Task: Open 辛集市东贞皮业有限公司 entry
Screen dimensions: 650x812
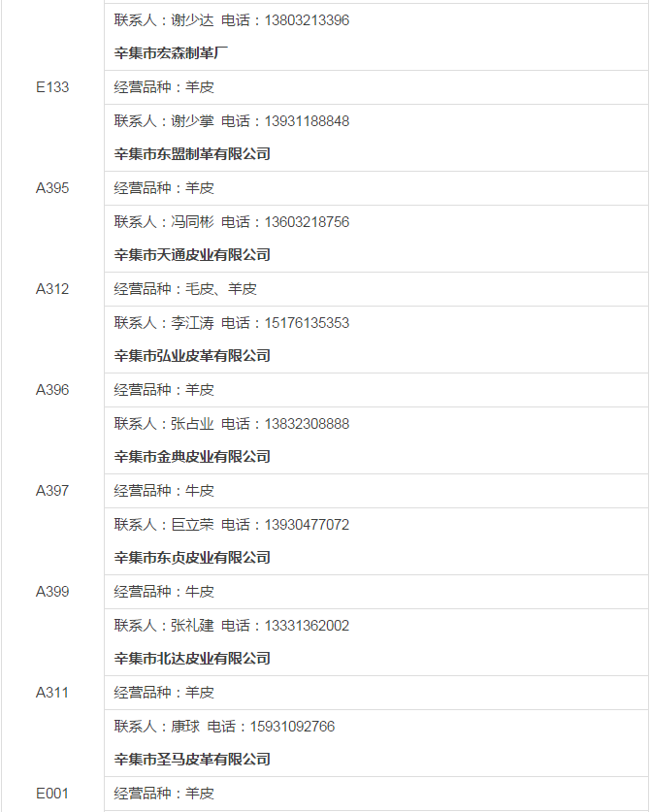Action: 192,558
